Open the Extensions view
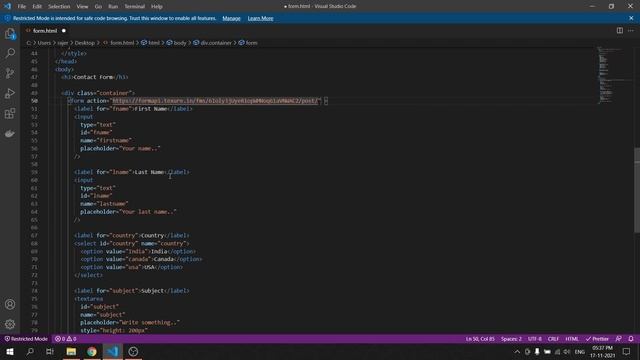The height and width of the screenshot is (360, 640). 10,113
